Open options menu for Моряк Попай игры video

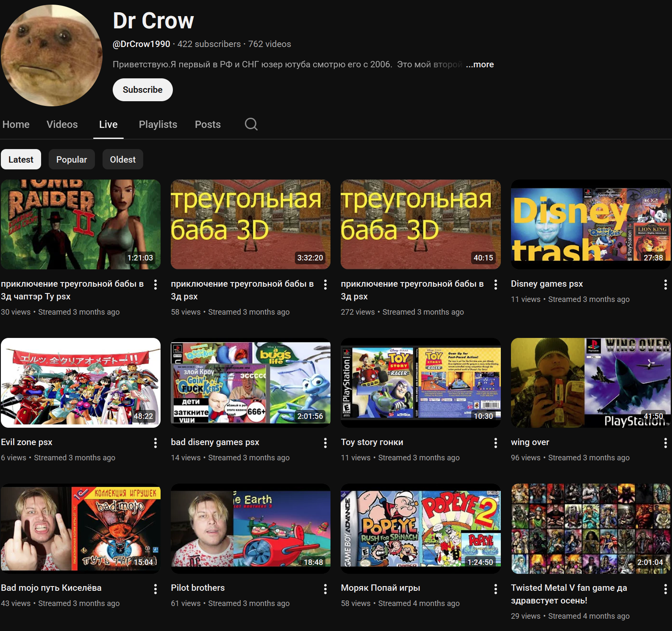point(495,589)
